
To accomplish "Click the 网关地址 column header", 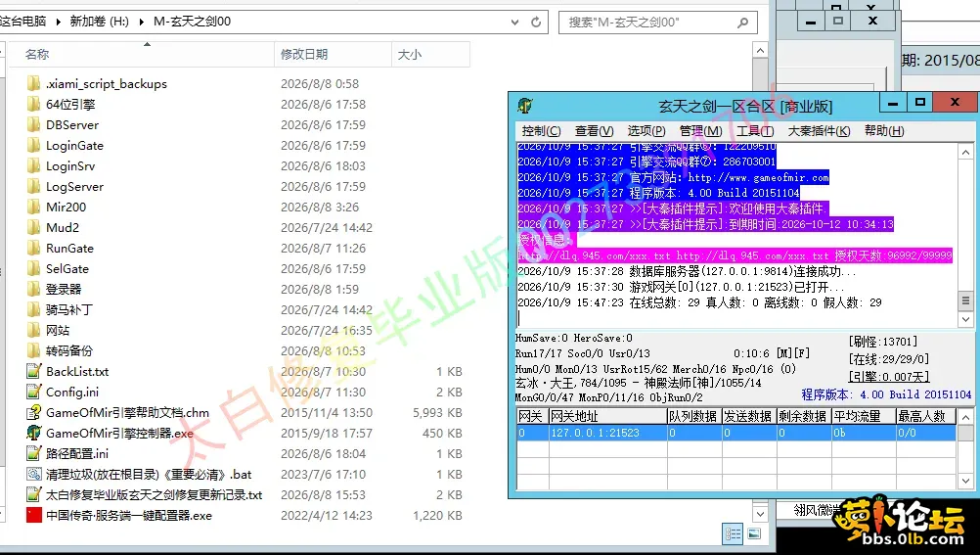I will (606, 416).
